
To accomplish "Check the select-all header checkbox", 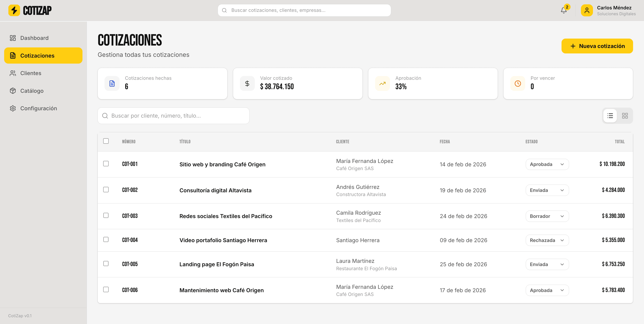I will (106, 141).
